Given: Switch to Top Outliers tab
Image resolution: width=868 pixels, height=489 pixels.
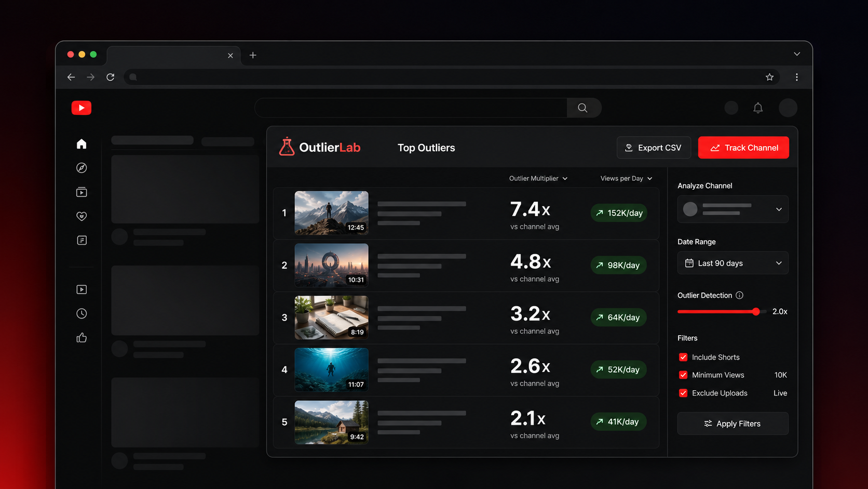Looking at the screenshot, I should 426,148.
